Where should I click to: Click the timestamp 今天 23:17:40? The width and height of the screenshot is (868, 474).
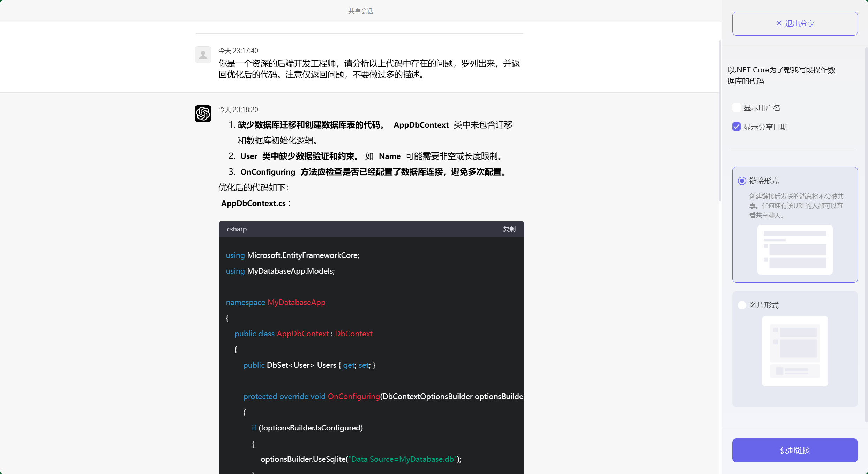(x=238, y=50)
